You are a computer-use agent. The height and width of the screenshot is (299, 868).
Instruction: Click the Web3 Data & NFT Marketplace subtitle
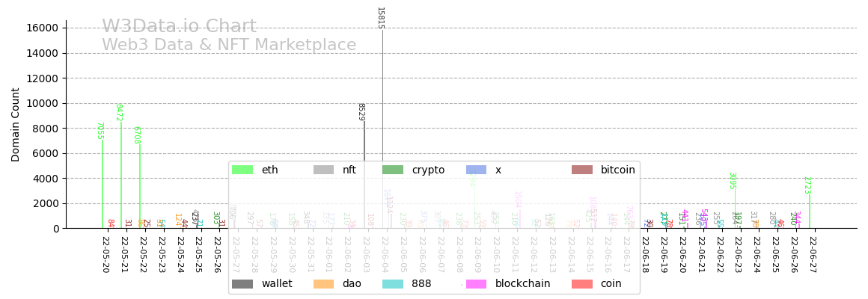(229, 46)
